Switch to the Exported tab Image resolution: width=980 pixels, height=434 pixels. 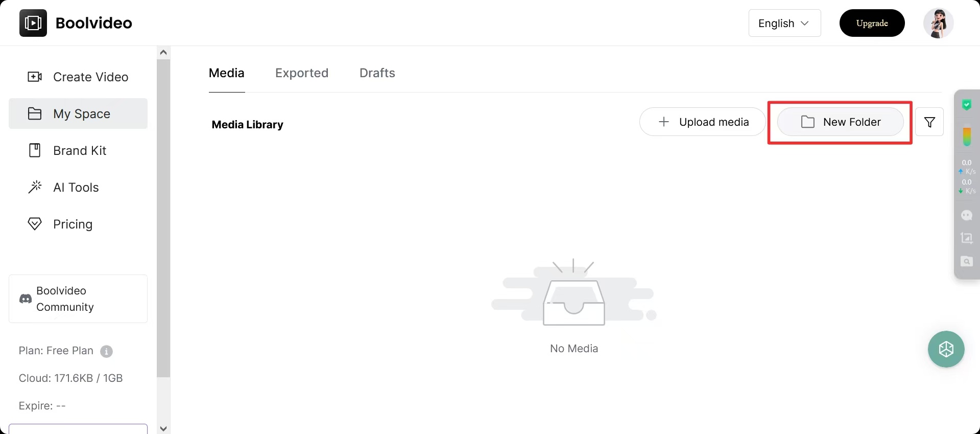click(302, 73)
